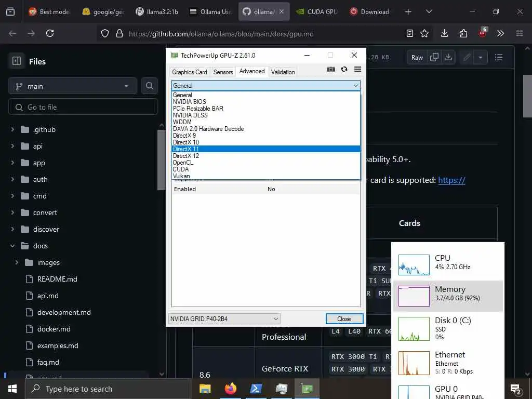The height and width of the screenshot is (399, 532).
Task: Click the Go to file input
Action: pos(83,107)
